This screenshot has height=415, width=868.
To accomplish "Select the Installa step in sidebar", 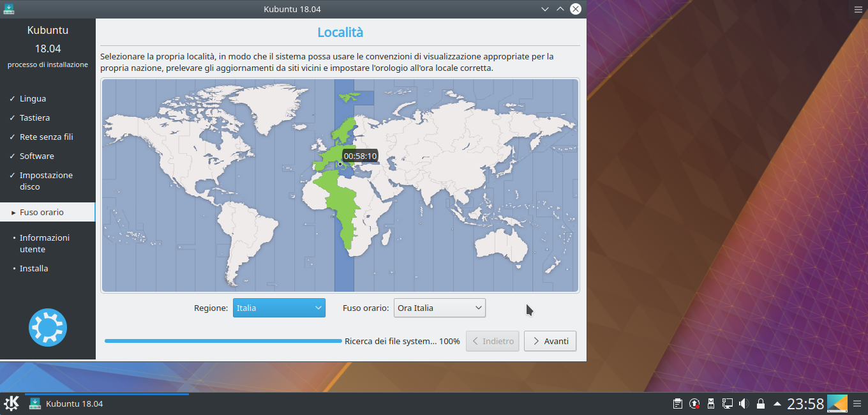I will coord(33,269).
